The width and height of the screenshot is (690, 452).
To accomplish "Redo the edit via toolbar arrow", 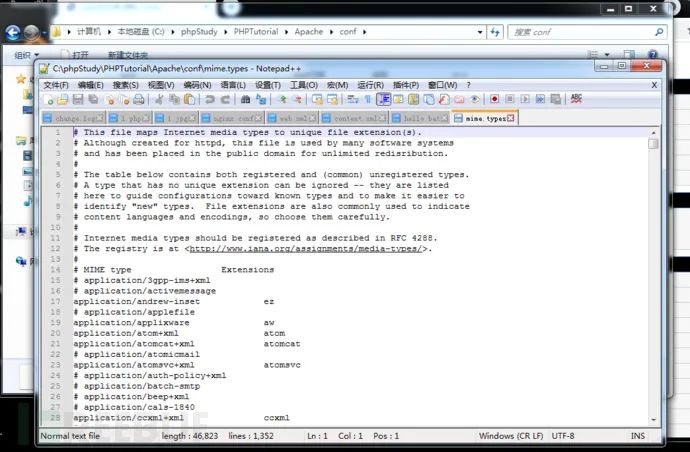I will (225, 99).
